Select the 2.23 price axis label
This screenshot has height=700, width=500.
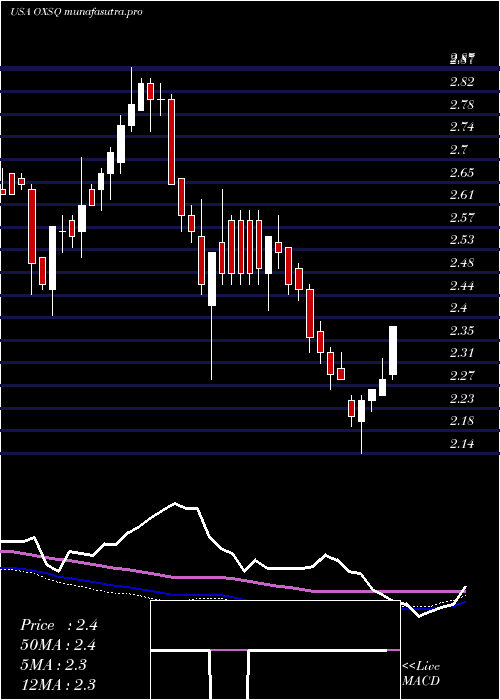(462, 399)
